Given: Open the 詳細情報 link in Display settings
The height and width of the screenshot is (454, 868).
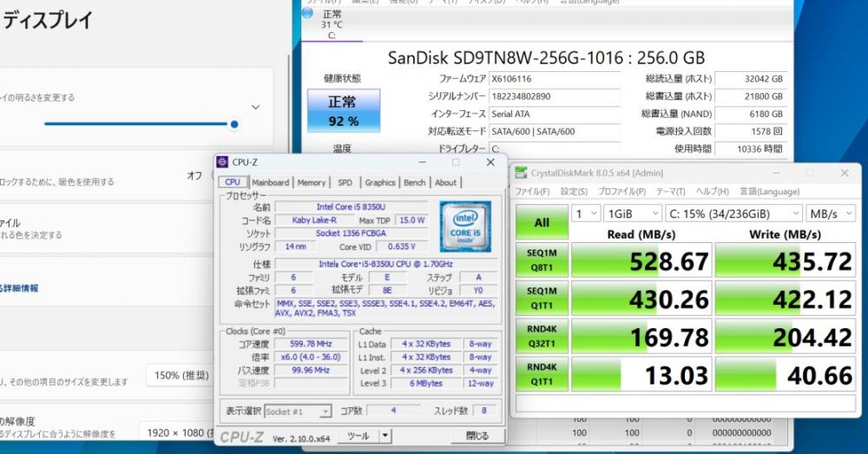Looking at the screenshot, I should tap(19, 288).
